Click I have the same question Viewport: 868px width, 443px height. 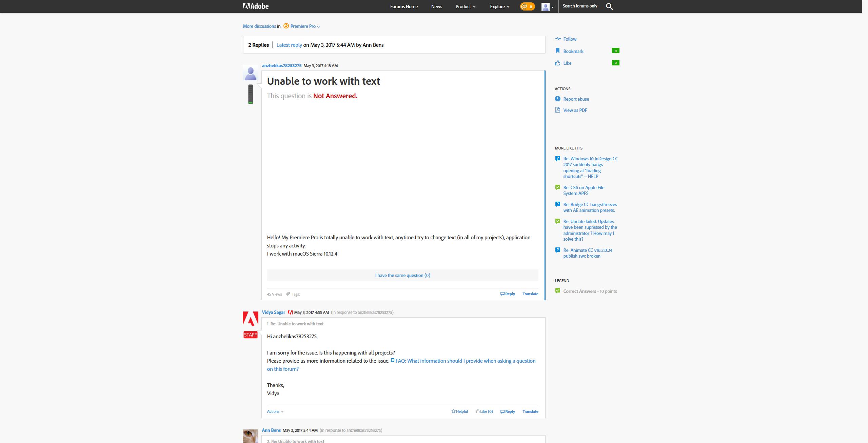pos(402,275)
